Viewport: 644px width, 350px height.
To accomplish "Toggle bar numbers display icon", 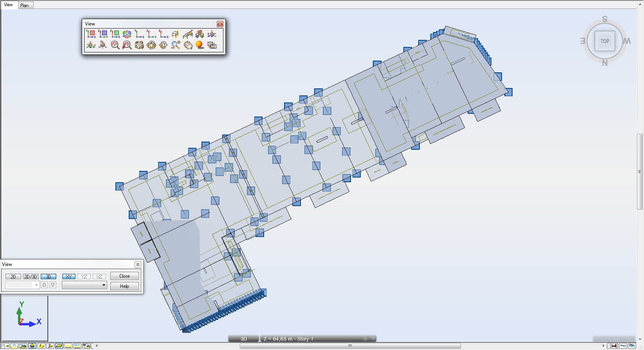I will (14, 346).
